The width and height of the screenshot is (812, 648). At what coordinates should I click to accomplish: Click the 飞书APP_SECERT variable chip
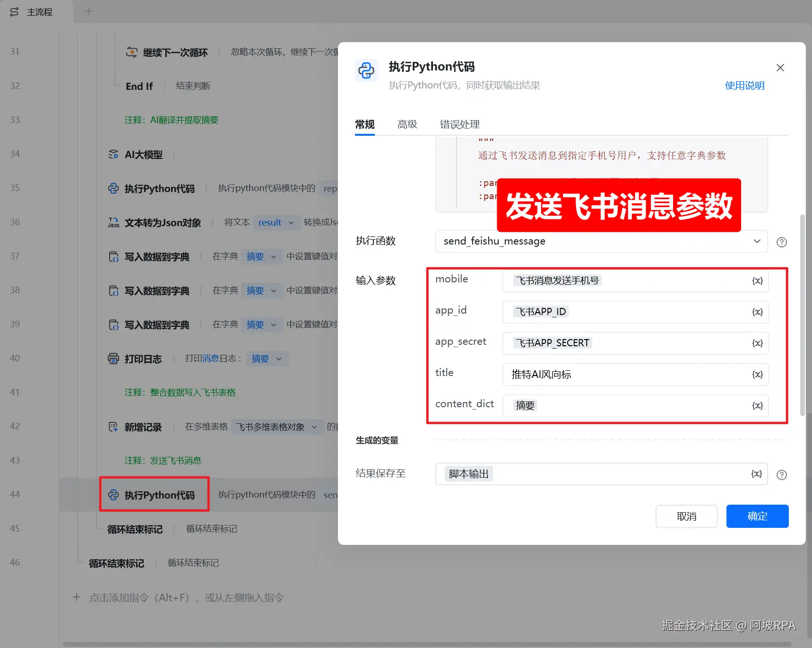pyautogui.click(x=553, y=343)
